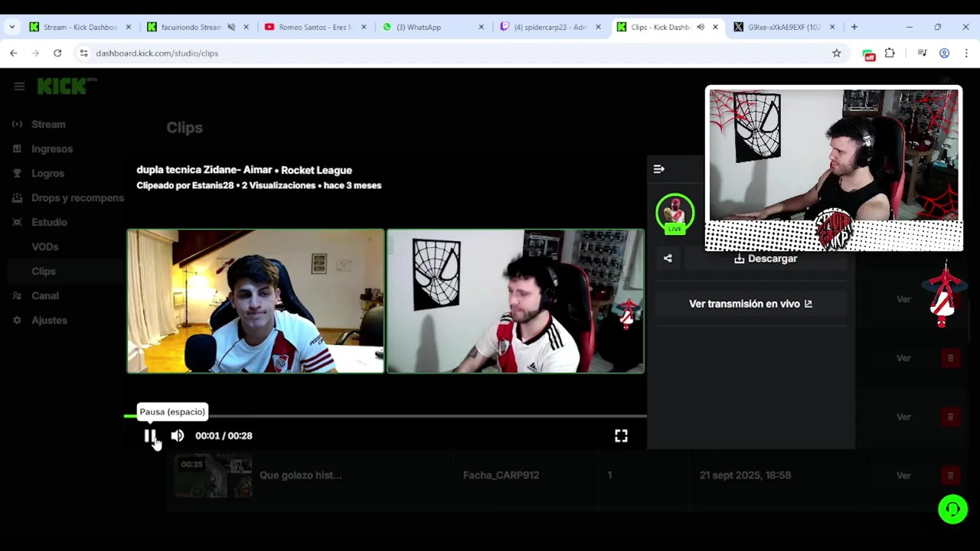
Task: Unmute the facuiriondo Stream tab
Action: tap(231, 27)
